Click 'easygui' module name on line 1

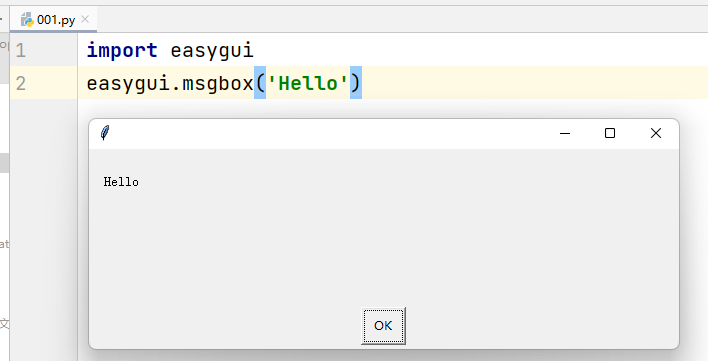[212, 50]
